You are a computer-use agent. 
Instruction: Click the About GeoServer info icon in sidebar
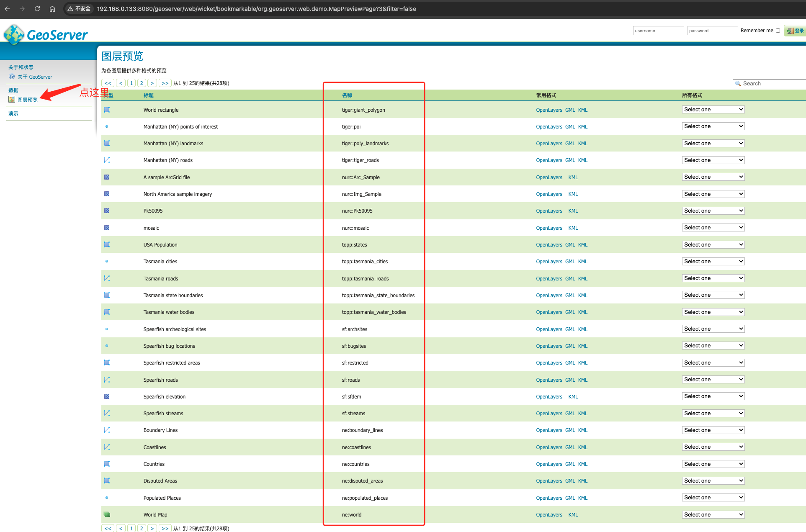point(12,77)
